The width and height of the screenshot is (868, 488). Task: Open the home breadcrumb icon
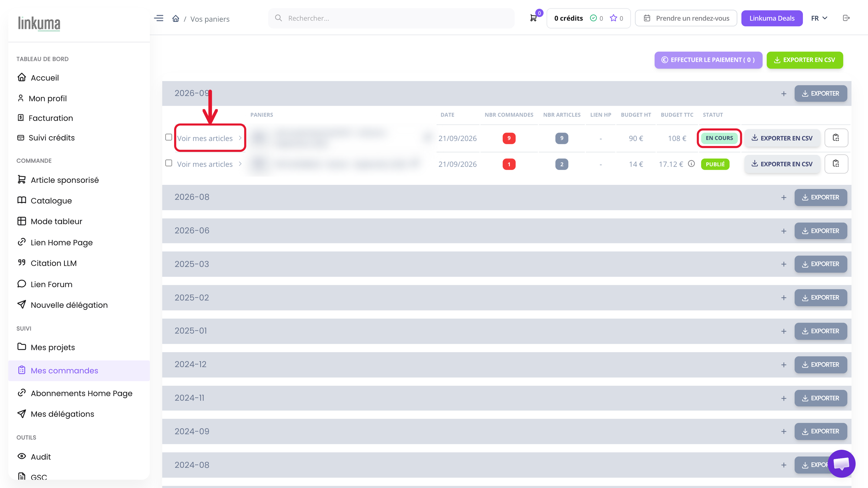coord(175,18)
